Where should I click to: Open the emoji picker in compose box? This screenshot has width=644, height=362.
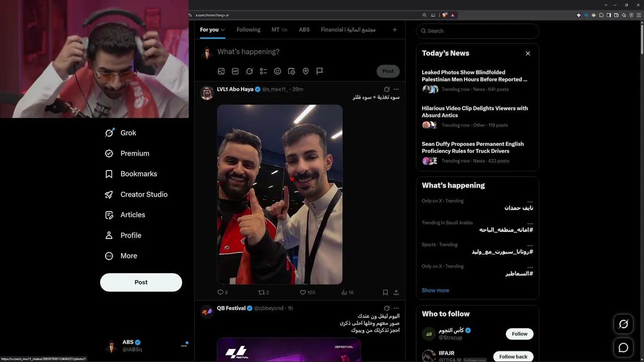[277, 71]
